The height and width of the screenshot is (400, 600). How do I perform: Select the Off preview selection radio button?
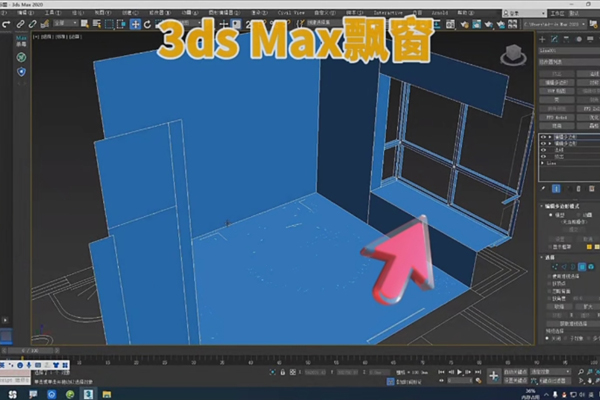point(548,338)
